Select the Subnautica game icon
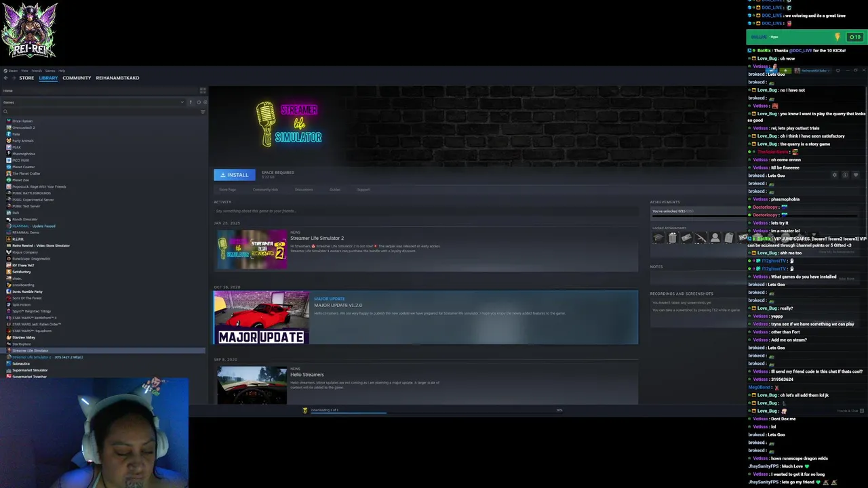The image size is (868, 488). [x=8, y=363]
